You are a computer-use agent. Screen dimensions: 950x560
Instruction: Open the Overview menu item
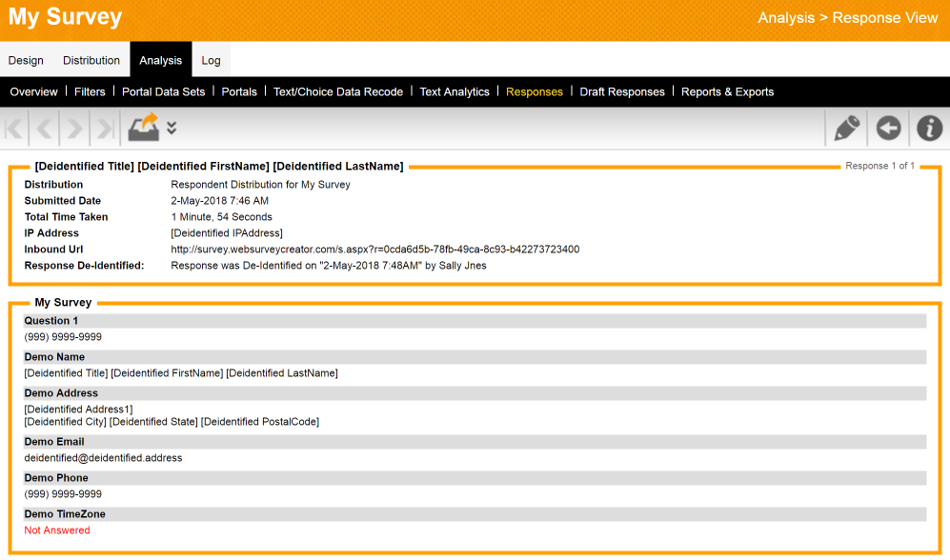pyautogui.click(x=33, y=91)
